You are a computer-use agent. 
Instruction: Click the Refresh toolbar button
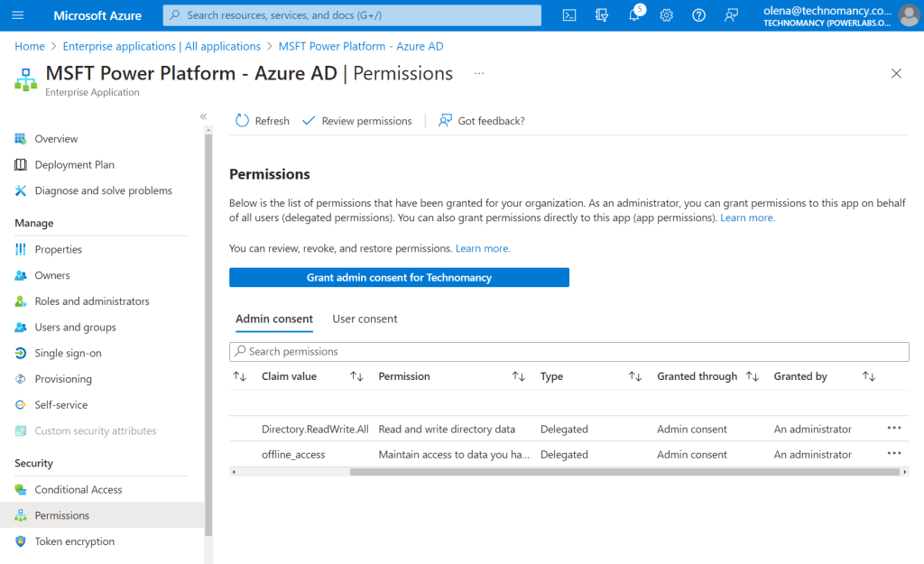(263, 121)
